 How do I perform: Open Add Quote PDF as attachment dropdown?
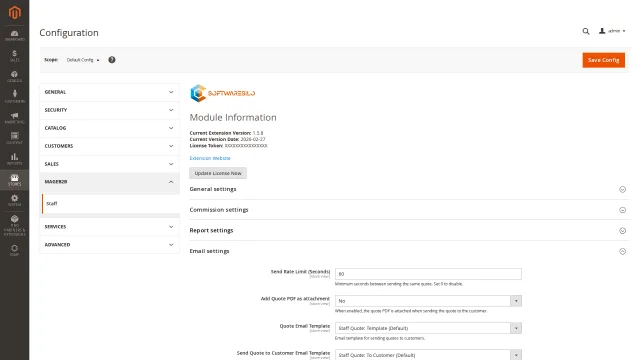click(428, 301)
